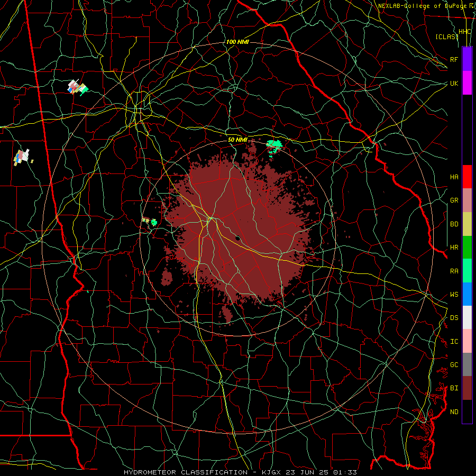Click the WS legend label
476x476 pixels.
pos(454,294)
